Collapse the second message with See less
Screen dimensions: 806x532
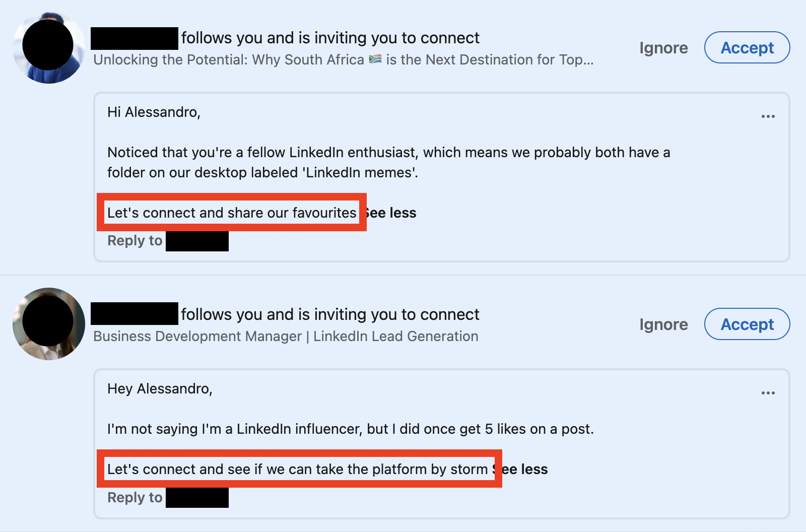[524, 470]
